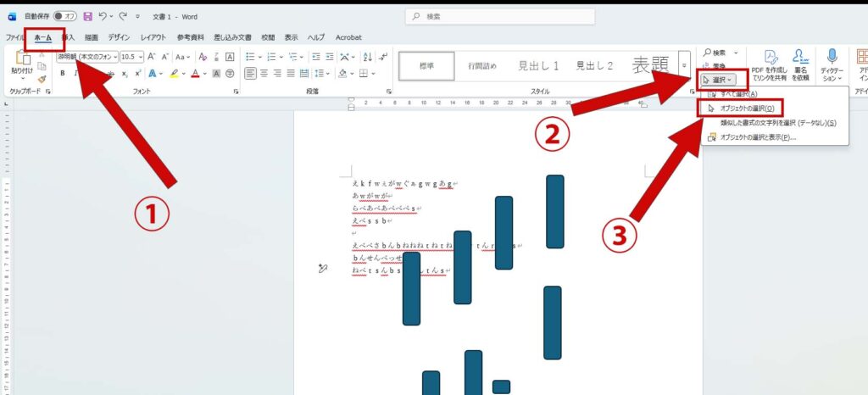Click the bullet list icon
868x395 pixels.
(x=252, y=56)
